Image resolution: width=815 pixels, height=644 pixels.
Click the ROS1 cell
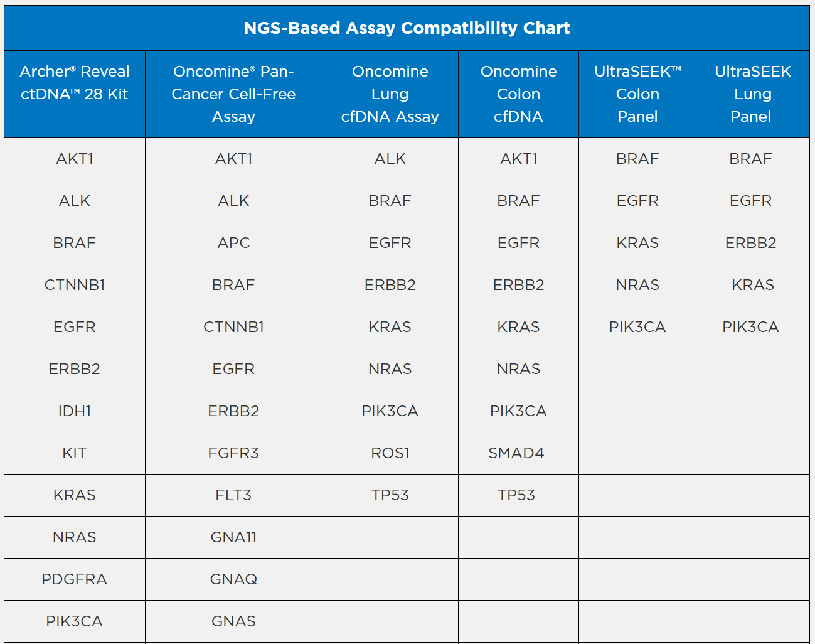pos(390,453)
